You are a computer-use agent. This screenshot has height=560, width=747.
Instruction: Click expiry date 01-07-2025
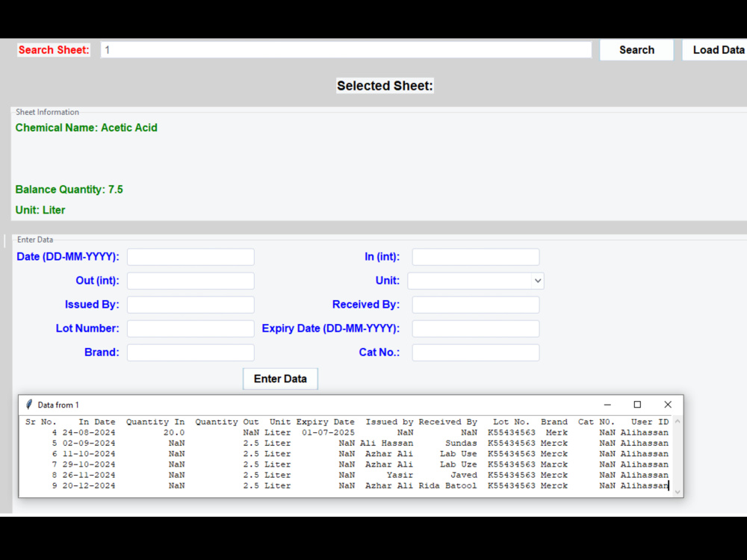[x=328, y=432]
